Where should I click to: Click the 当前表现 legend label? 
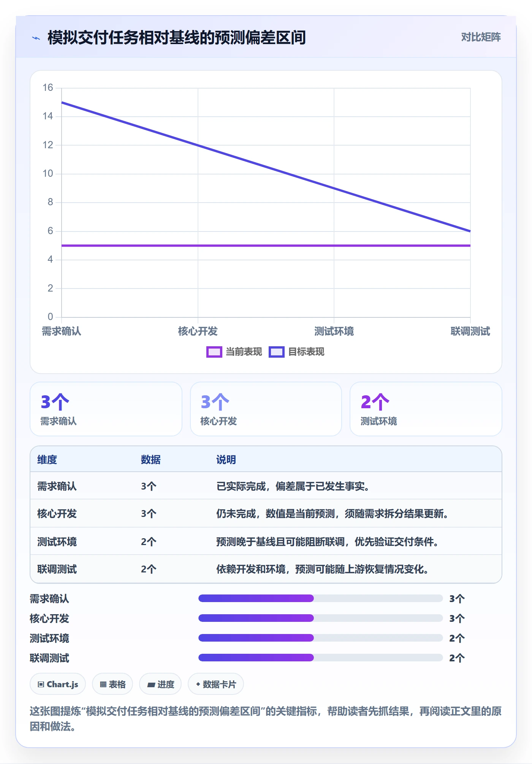[244, 352]
